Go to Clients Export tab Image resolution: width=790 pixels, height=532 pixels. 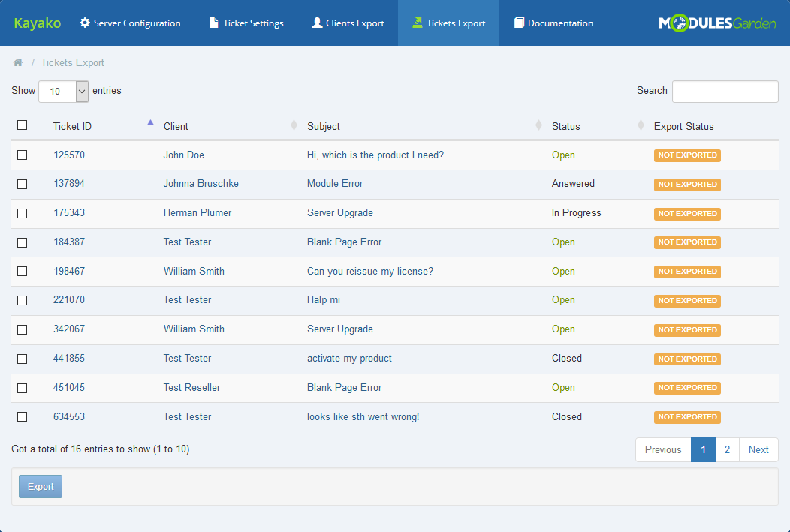click(x=348, y=23)
